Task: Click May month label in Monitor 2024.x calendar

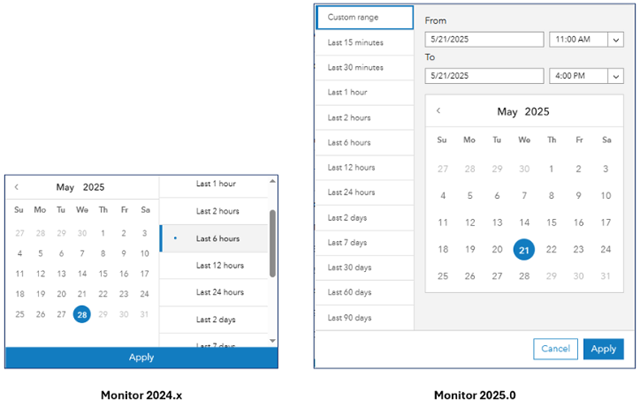Action: (x=65, y=187)
